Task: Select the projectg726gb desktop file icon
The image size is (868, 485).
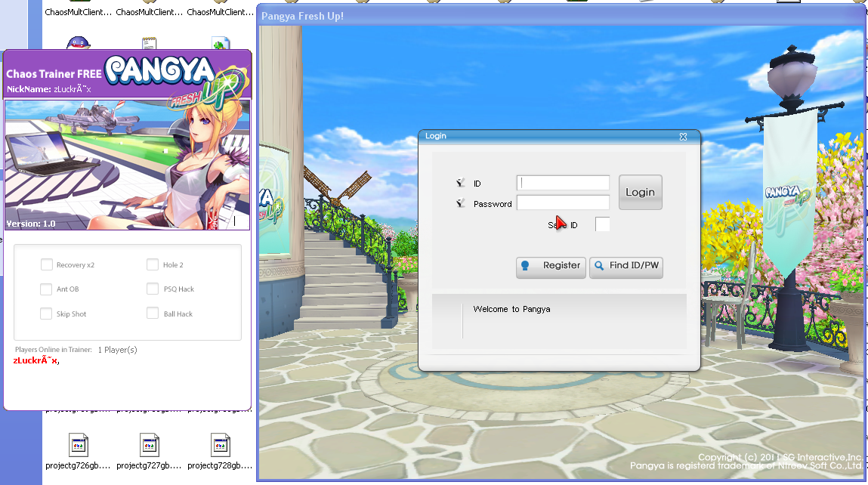Action: [78, 445]
